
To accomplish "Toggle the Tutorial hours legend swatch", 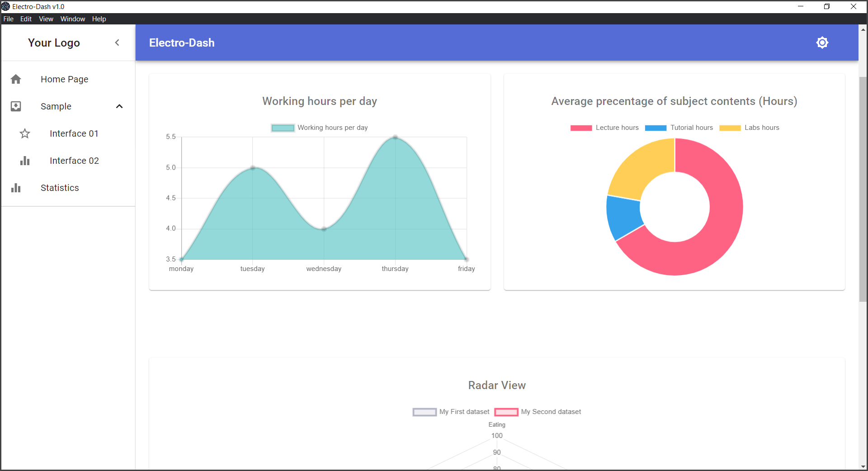I will click(656, 128).
